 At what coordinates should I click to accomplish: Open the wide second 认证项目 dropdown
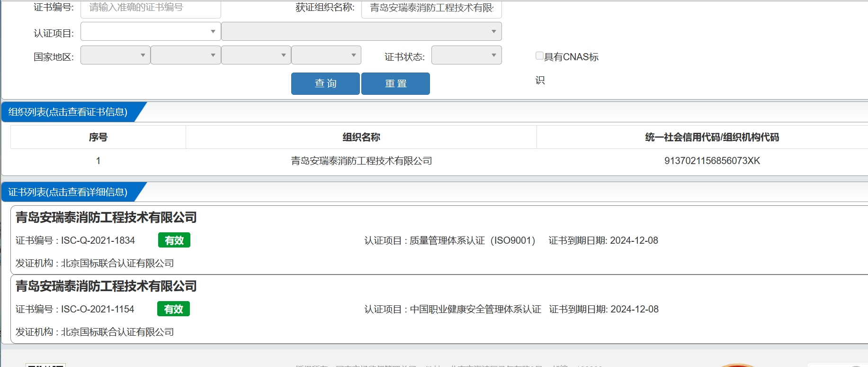tap(361, 31)
